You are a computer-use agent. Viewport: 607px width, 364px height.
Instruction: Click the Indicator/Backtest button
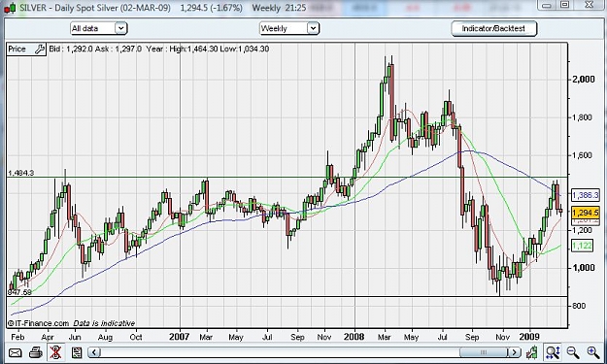pyautogui.click(x=494, y=28)
